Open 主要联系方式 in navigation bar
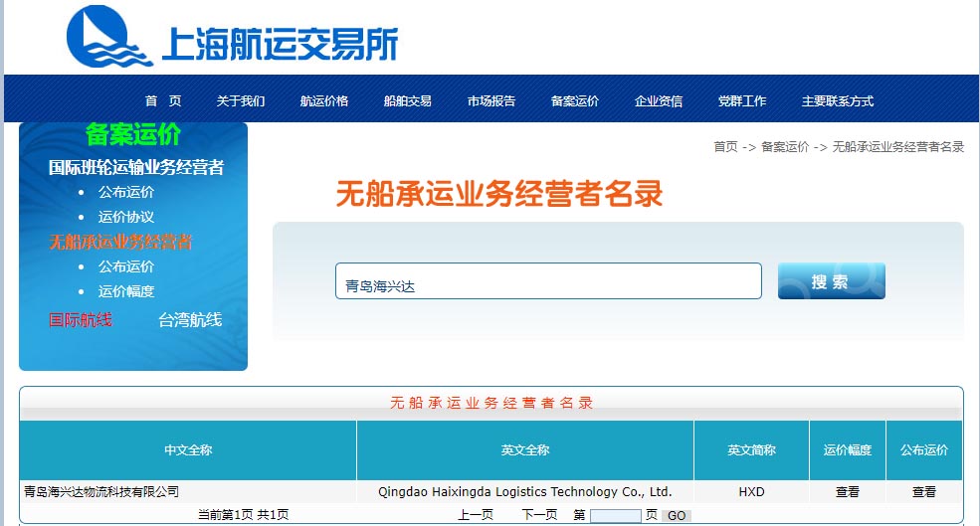The height and width of the screenshot is (526, 980). 838,101
